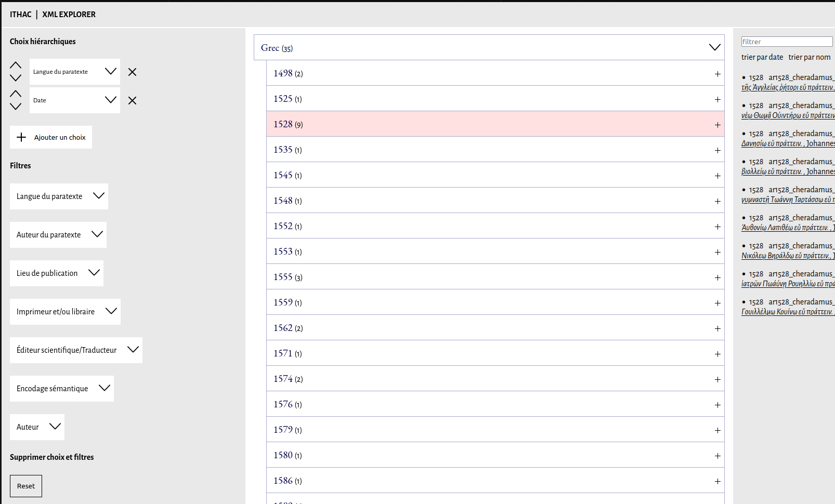Click Ajouter un choix button
The image size is (835, 504).
coord(51,137)
